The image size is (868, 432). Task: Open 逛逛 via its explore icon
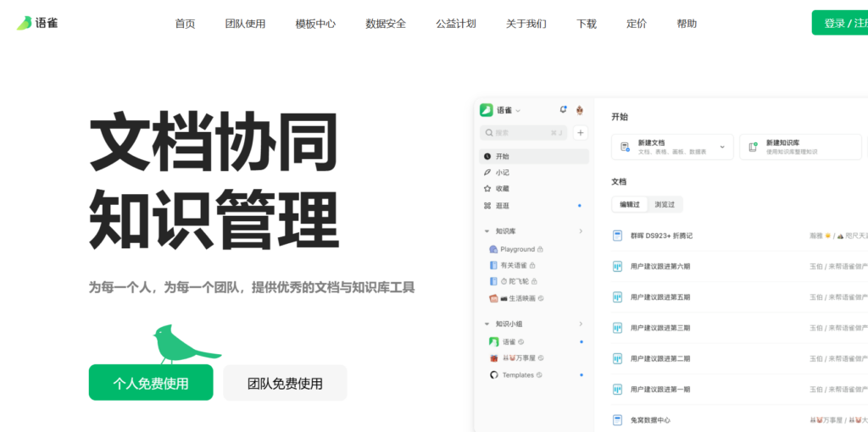(x=487, y=206)
